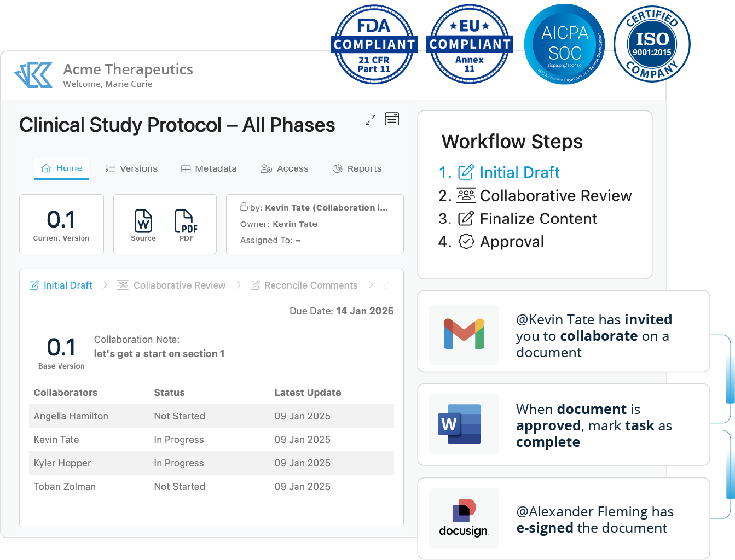The width and height of the screenshot is (735, 560).
Task: Click the Status column header
Action: pyautogui.click(x=169, y=393)
